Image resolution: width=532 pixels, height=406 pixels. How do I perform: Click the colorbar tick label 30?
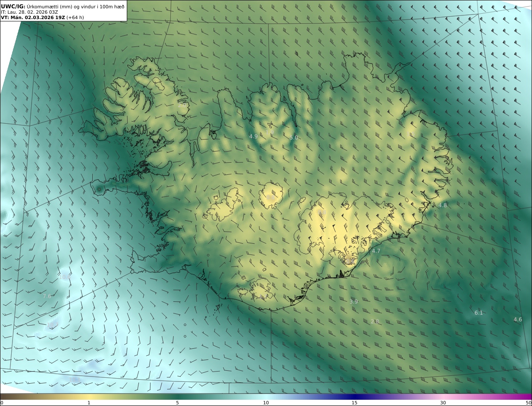click(x=443, y=403)
